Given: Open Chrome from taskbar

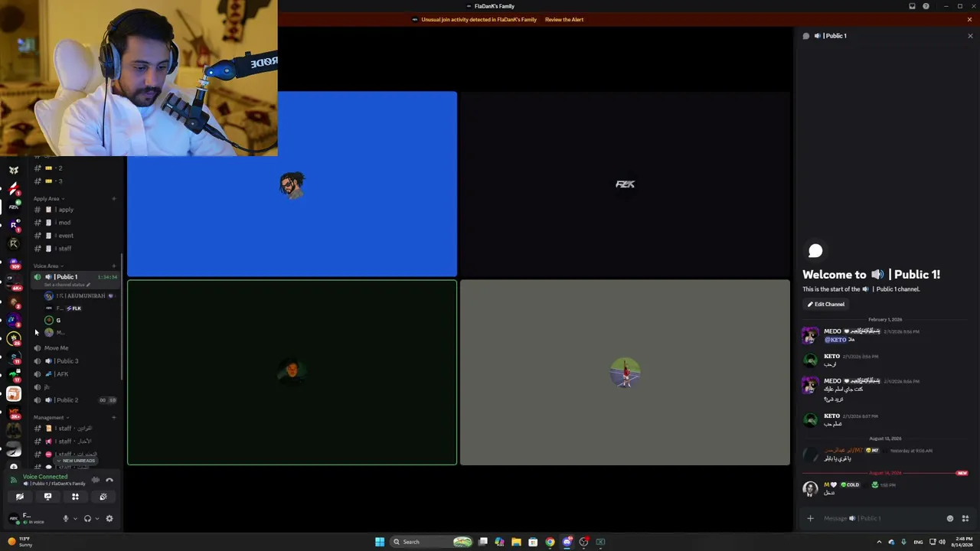Looking at the screenshot, I should (x=550, y=542).
